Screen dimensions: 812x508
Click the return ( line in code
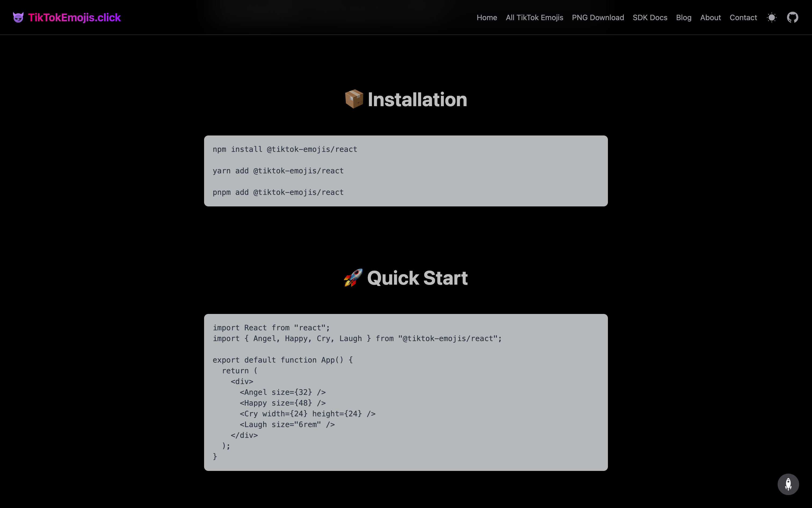[x=240, y=371]
